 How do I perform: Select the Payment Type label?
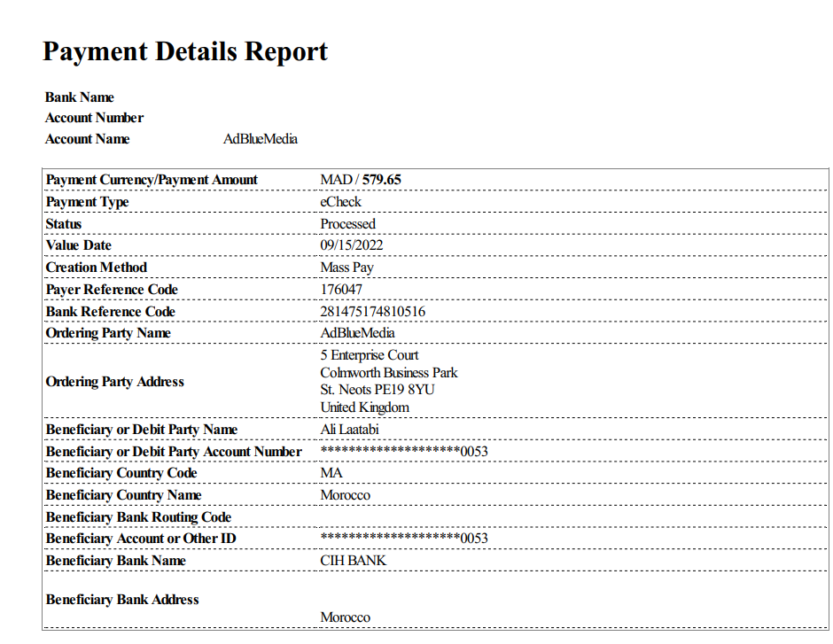point(87,202)
